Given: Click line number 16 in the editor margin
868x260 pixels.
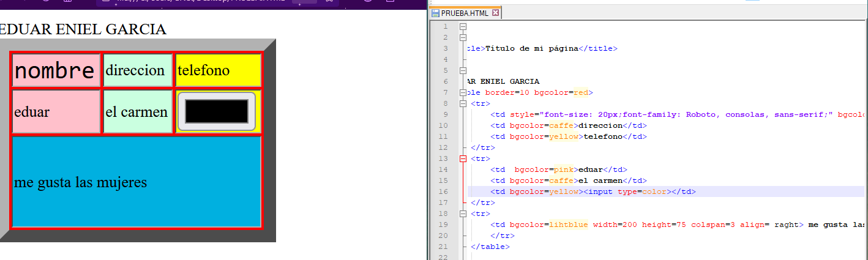Looking at the screenshot, I should 445,191.
